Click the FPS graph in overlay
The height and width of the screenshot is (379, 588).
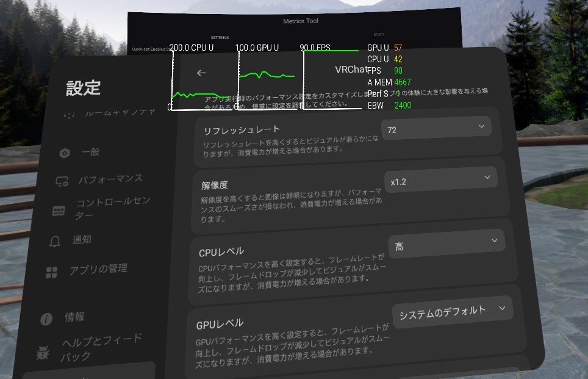coord(332,79)
